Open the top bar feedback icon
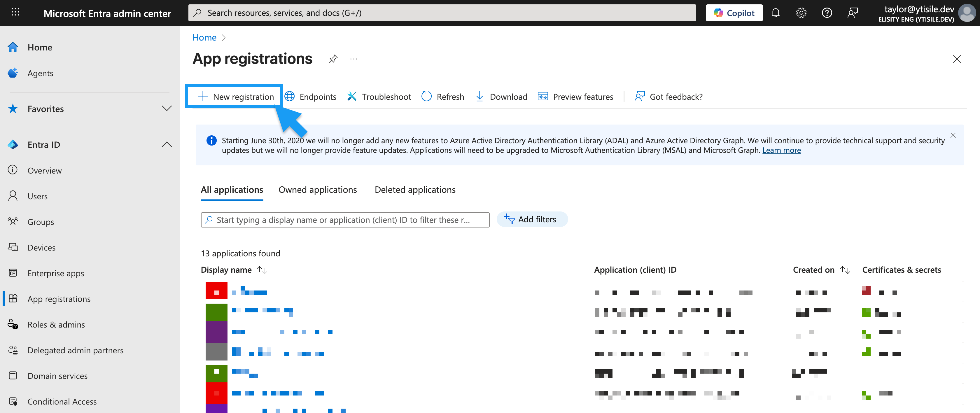980x413 pixels. point(853,13)
